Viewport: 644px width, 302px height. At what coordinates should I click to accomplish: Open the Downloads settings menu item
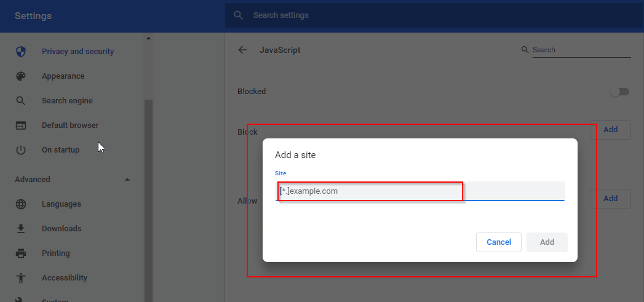62,228
